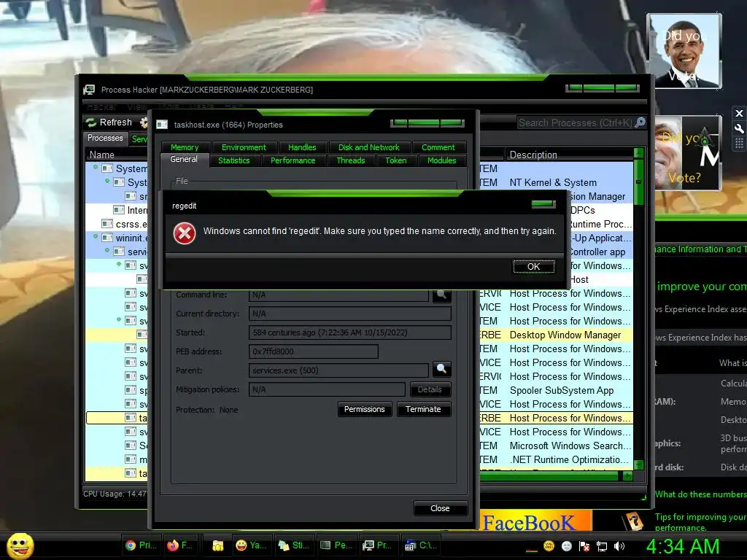
Task: Click the Name column header
Action: tap(117, 155)
